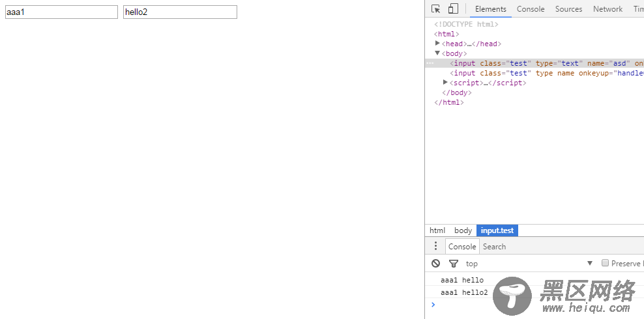
Task: Switch to the Elements tab
Action: pos(490,9)
